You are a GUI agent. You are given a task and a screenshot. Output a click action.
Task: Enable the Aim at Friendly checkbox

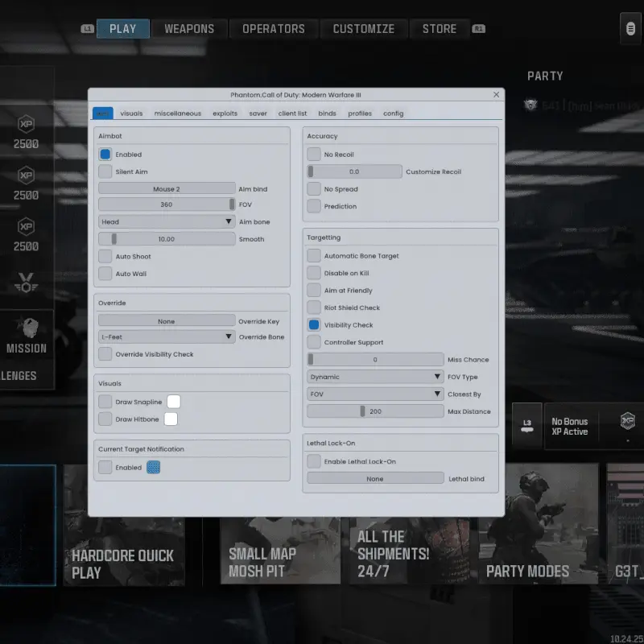point(314,291)
